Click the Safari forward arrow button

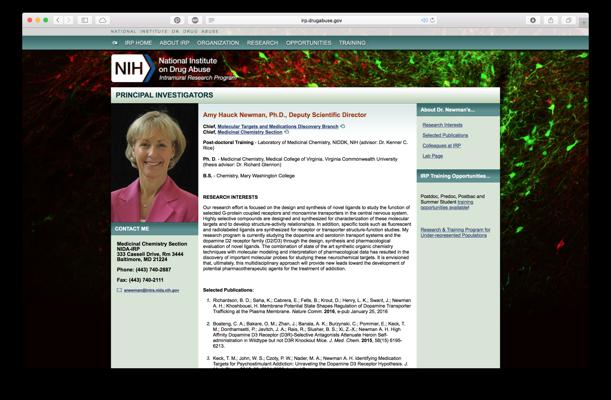pos(68,20)
